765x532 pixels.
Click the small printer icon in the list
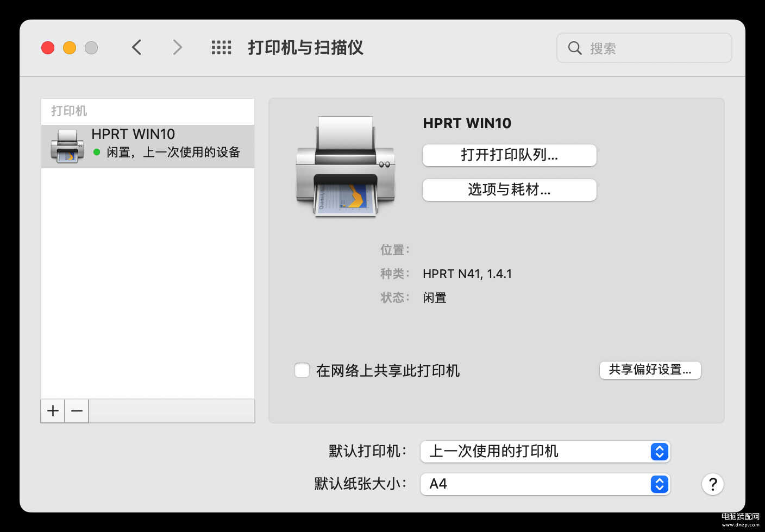[x=67, y=146]
